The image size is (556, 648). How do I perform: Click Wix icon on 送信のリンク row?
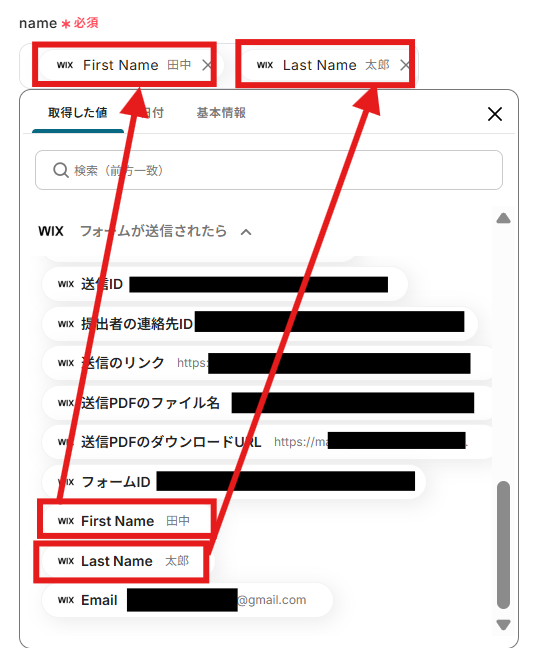click(66, 363)
